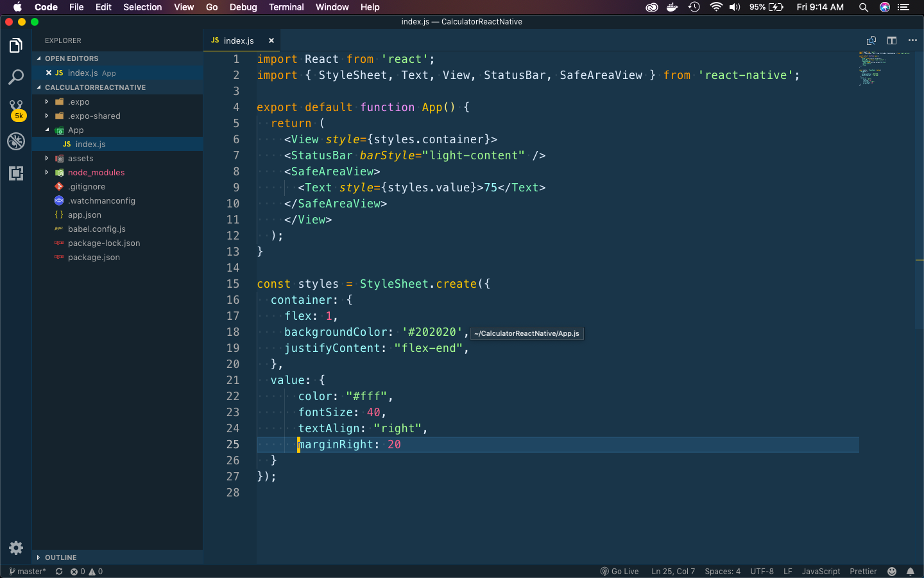Open Spotlight search in macOS menu bar
Image resolution: width=924 pixels, height=578 pixels.
[x=864, y=7]
